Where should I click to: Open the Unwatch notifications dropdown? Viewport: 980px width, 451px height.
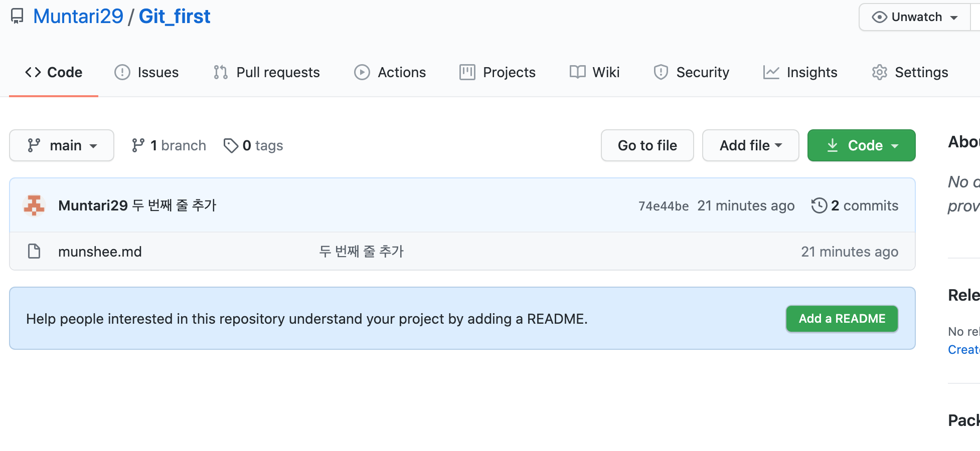(915, 17)
